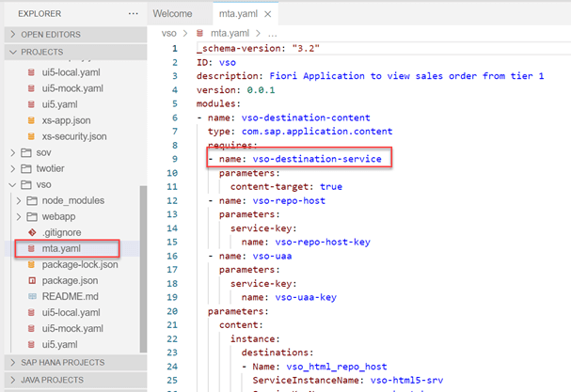Click the EXPLORER panel title
This screenshot has width=571, height=392.
pos(40,14)
